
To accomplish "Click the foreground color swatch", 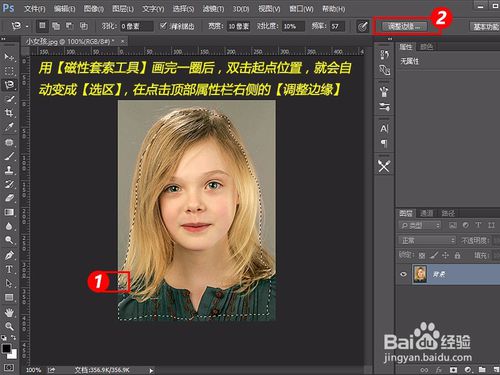I will [x=6, y=349].
